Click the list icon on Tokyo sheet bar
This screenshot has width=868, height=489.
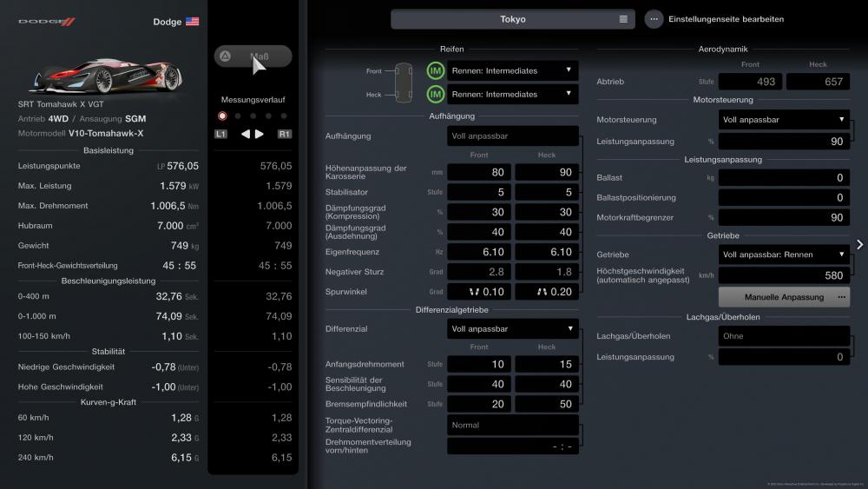pos(623,19)
